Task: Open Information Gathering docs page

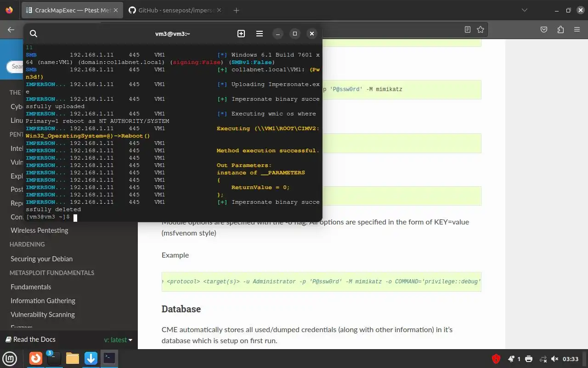Action: 43,301
